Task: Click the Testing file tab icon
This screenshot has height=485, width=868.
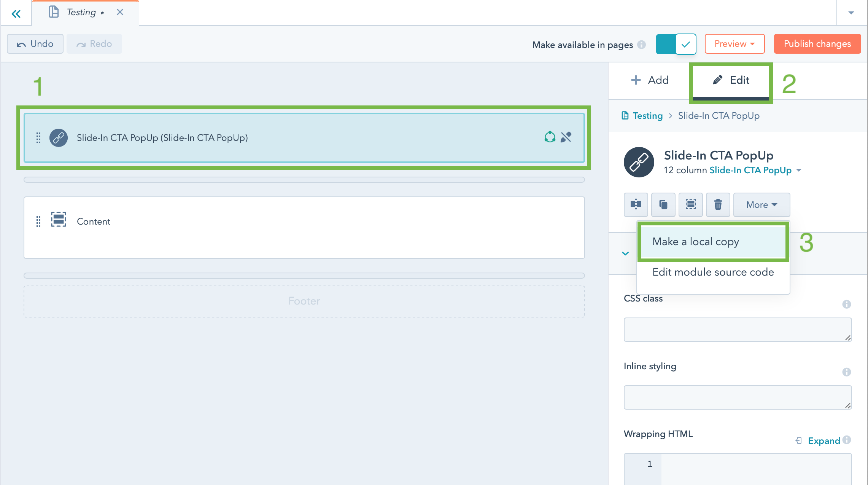Action: point(54,12)
